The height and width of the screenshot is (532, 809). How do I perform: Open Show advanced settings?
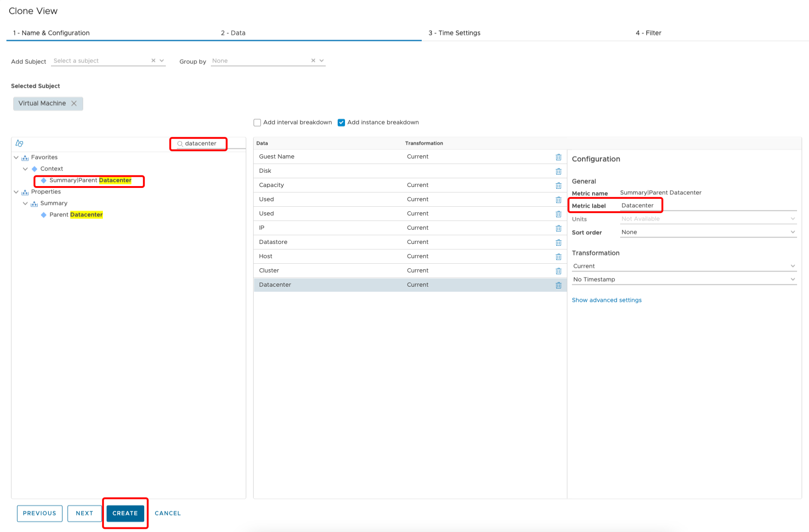point(606,300)
